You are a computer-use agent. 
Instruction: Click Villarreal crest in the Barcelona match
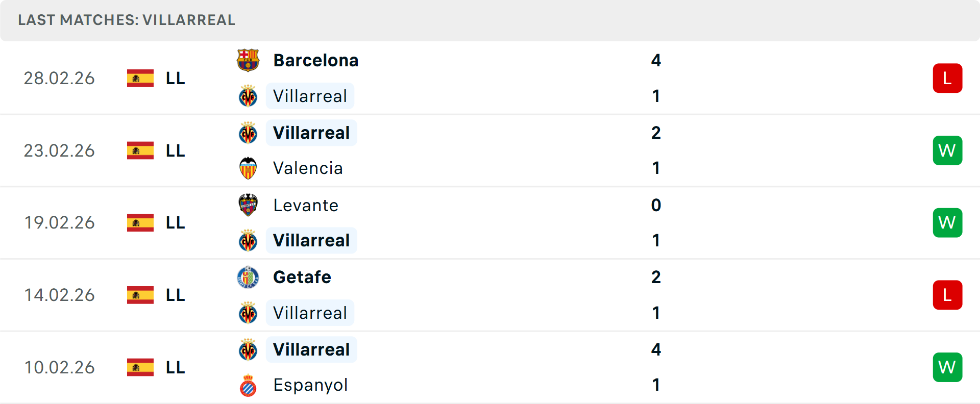(248, 96)
